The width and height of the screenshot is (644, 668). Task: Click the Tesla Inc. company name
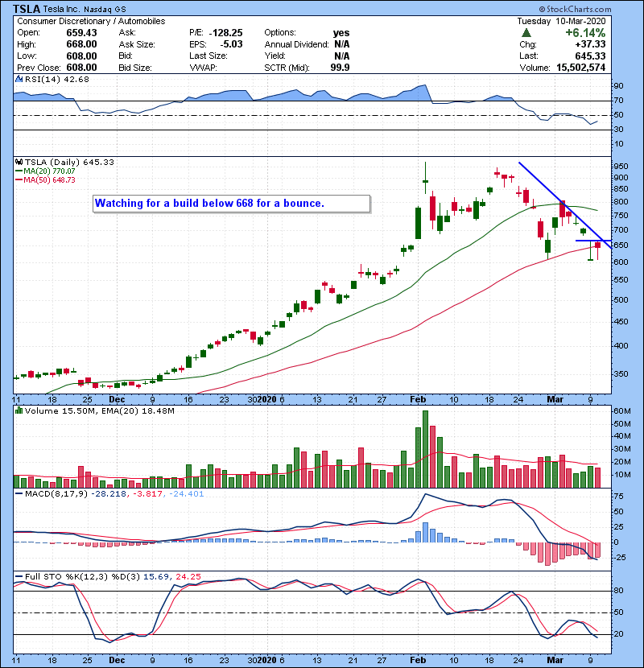[61, 10]
